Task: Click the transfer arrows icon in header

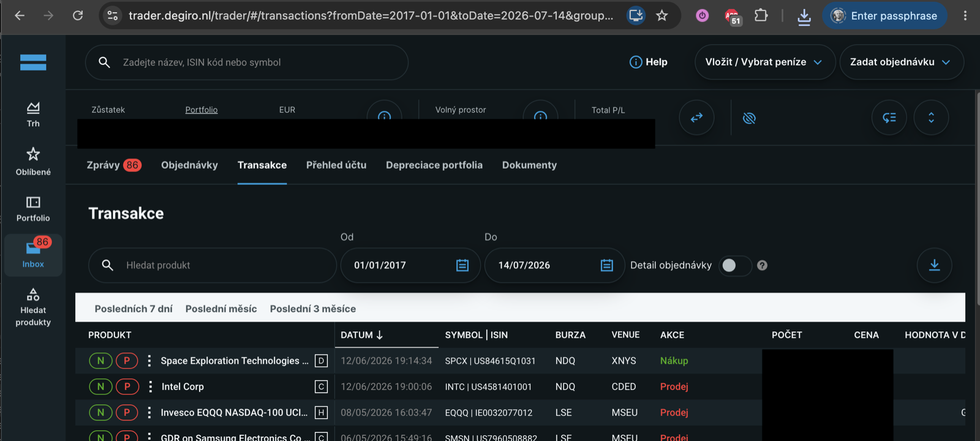Action: [x=696, y=118]
